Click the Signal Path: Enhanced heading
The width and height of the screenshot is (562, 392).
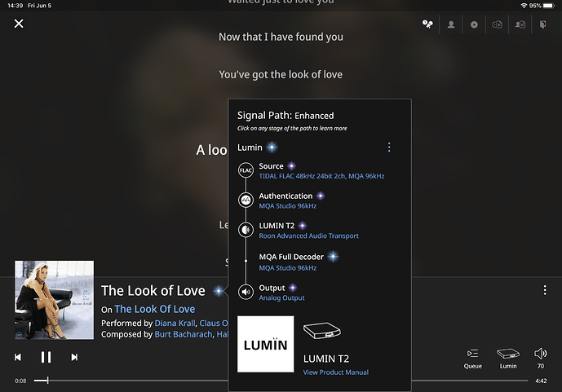(285, 115)
